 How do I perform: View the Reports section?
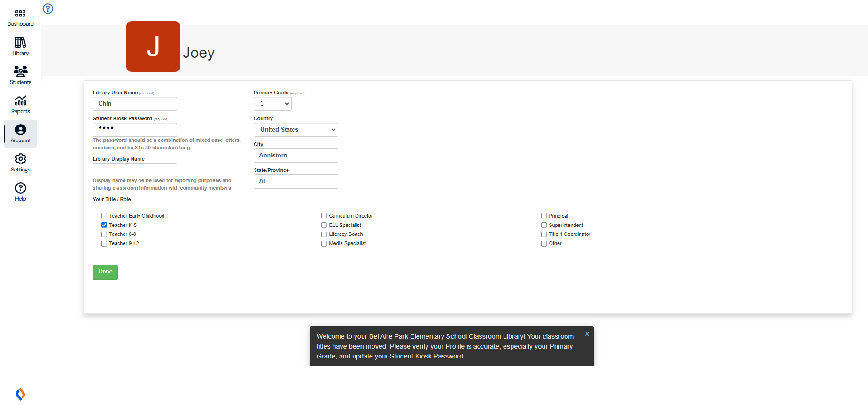20,105
